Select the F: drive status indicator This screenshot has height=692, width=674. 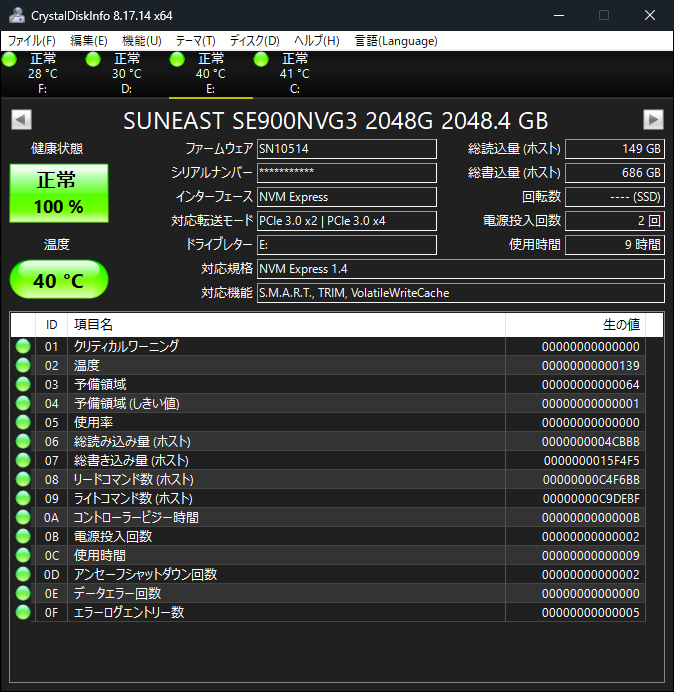point(31,73)
